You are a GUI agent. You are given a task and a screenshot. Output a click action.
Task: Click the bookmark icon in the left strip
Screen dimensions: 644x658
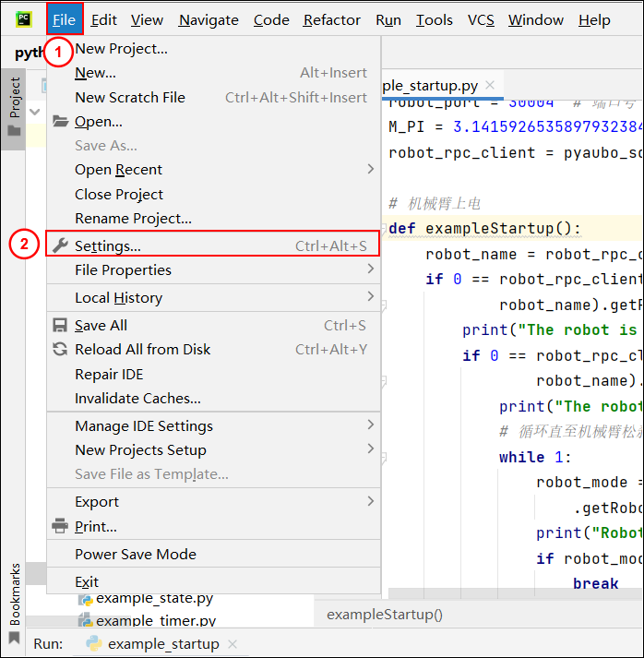[x=14, y=638]
